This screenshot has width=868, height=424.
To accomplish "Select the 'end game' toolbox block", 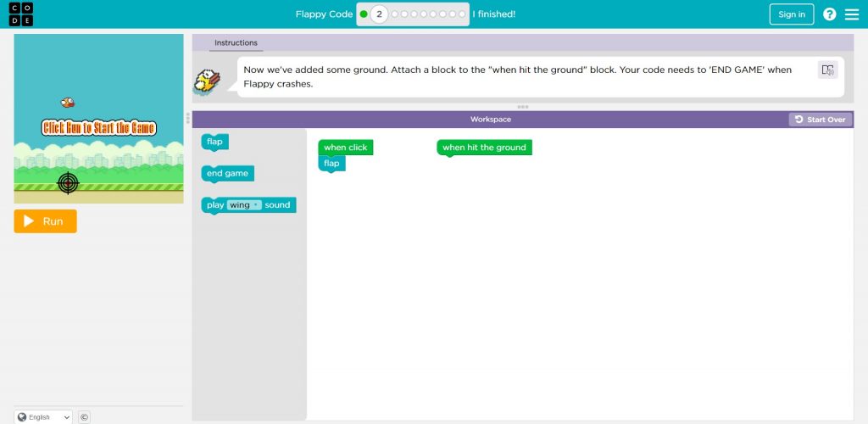I will click(227, 174).
